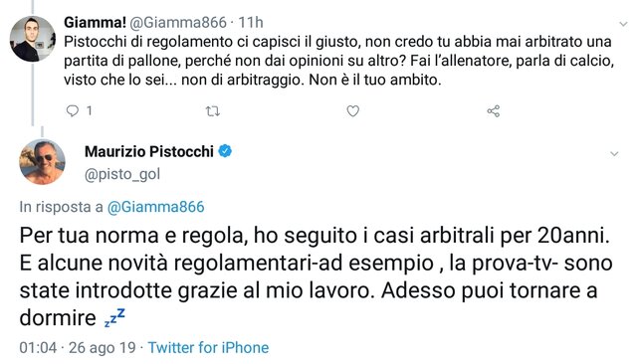Click Pistocchi's reply text starting 'Per tua norma'
The image size is (637, 364).
coord(316,276)
